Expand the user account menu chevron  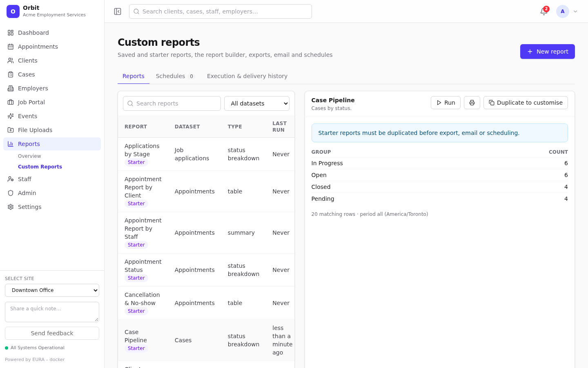tap(575, 11)
